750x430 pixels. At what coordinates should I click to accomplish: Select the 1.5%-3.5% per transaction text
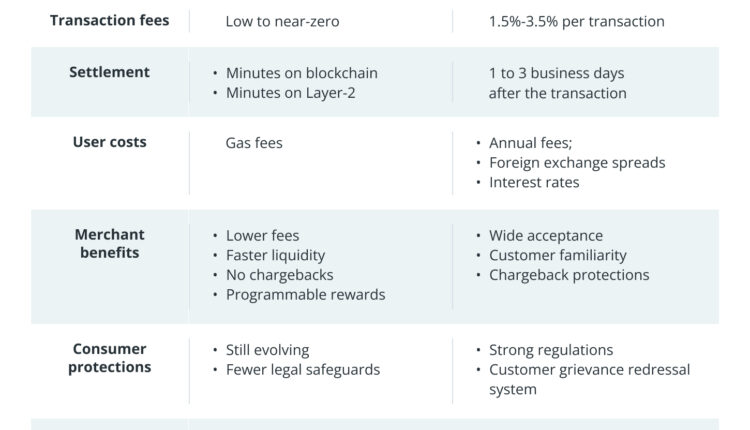[576, 21]
